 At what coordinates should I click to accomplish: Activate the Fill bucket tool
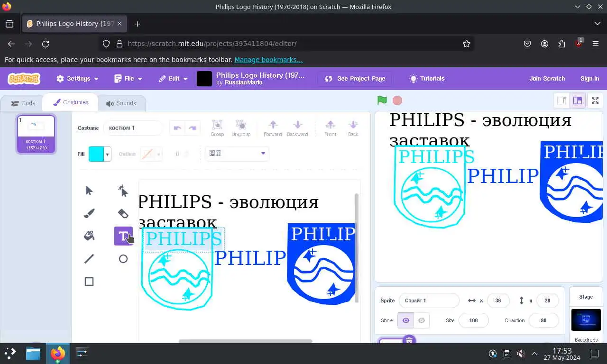tap(89, 236)
